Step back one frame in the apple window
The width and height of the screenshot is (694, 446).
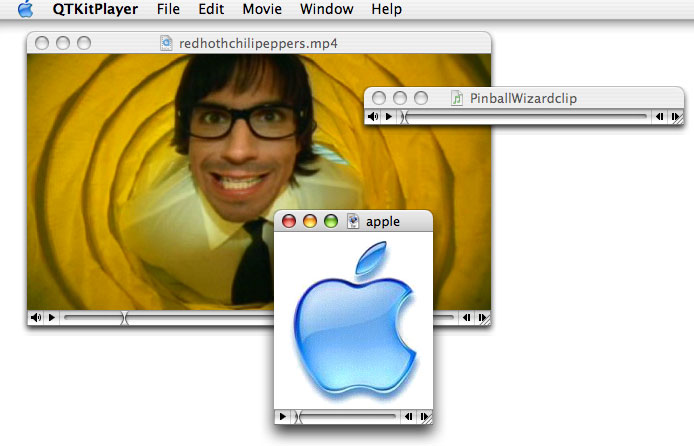[408, 416]
